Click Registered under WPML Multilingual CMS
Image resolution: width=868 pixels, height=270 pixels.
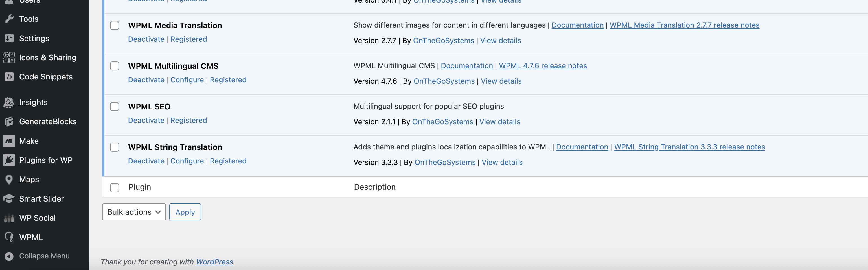pyautogui.click(x=228, y=80)
